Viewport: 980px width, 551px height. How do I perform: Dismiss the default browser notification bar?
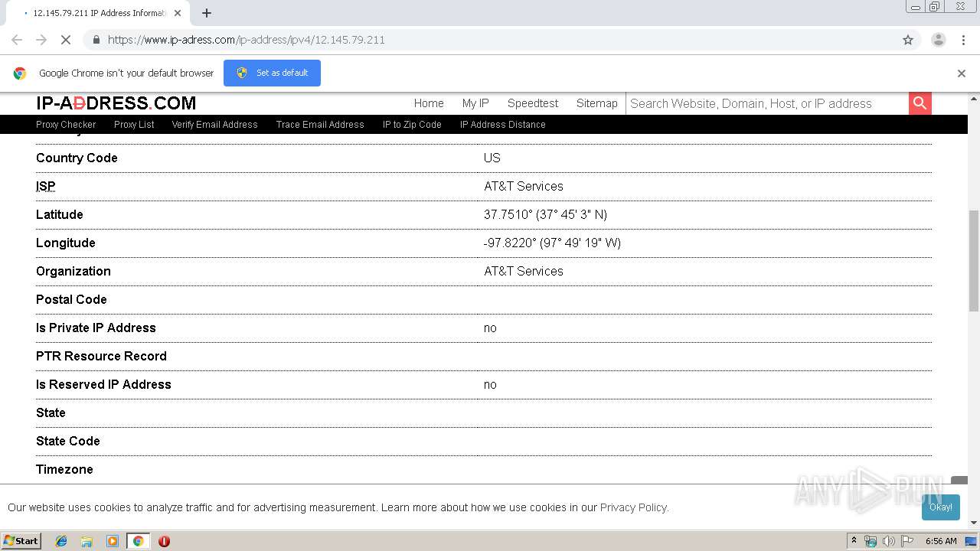pyautogui.click(x=962, y=73)
